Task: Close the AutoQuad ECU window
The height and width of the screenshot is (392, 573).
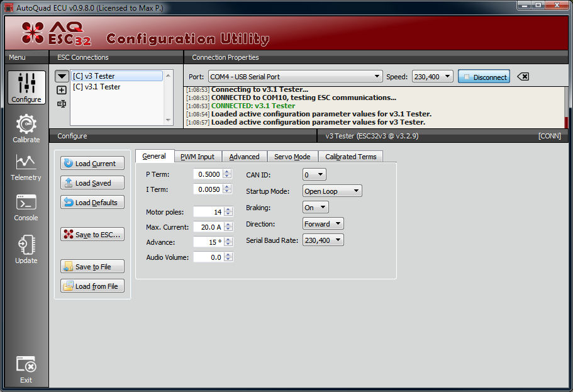Action: (x=557, y=5)
